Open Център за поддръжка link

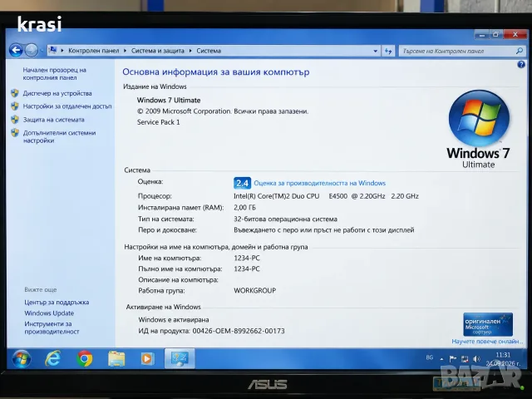pos(57,303)
